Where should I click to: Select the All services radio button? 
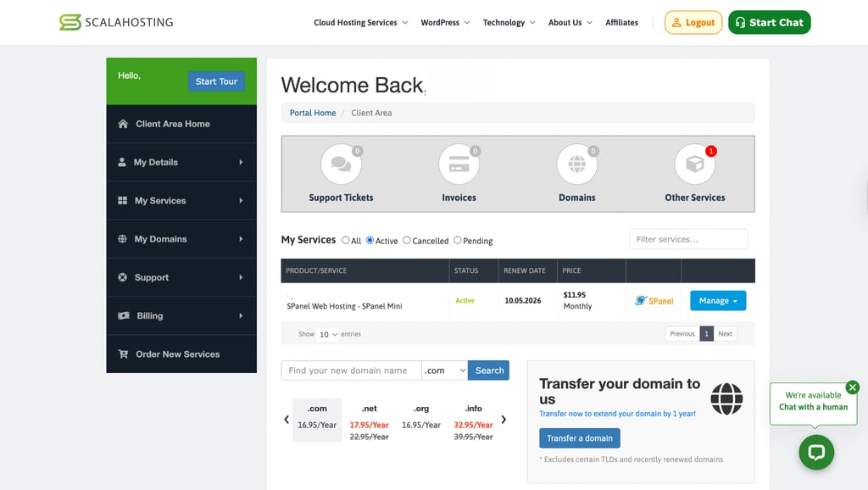pyautogui.click(x=346, y=240)
